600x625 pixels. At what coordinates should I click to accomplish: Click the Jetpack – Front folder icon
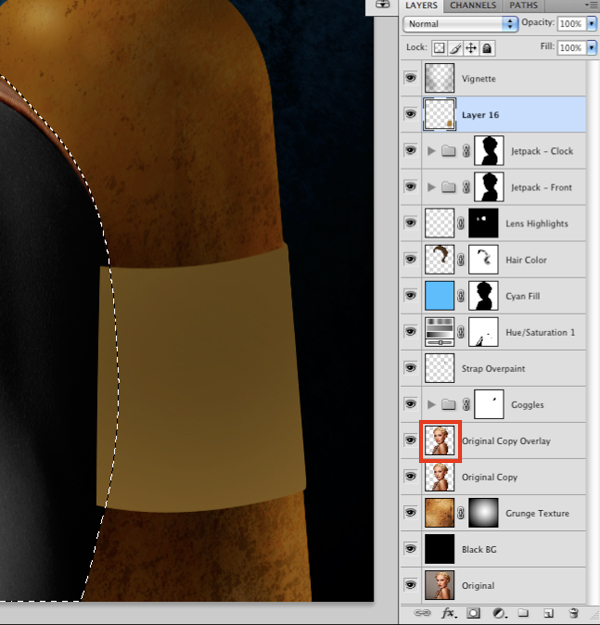tap(449, 187)
